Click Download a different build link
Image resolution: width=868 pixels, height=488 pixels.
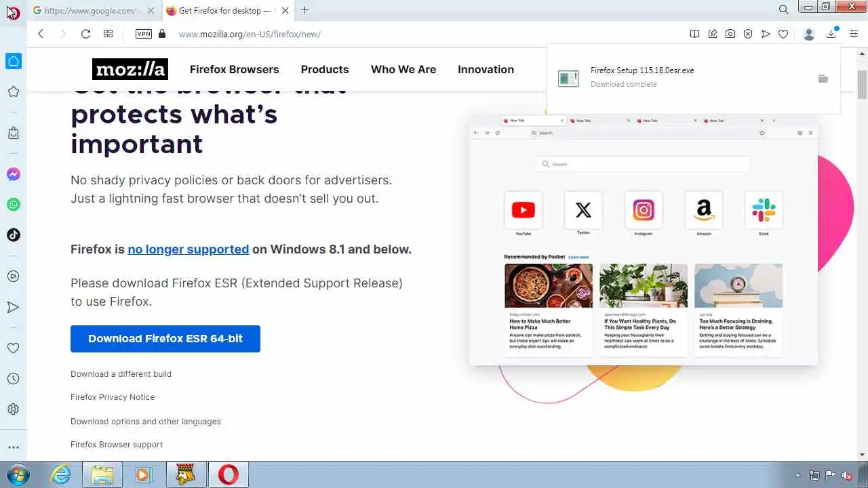click(121, 374)
